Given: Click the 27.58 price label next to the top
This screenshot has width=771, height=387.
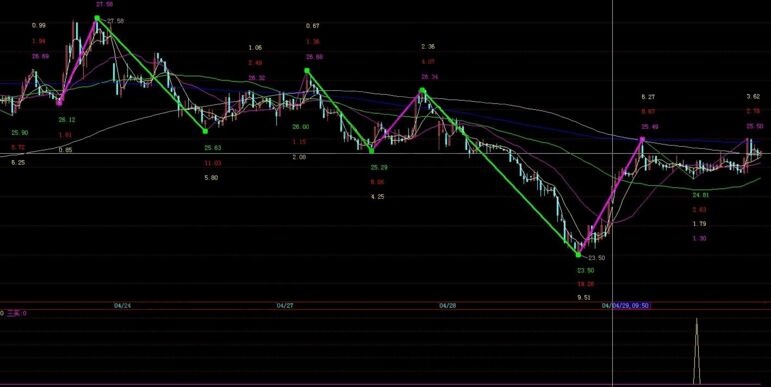Looking at the screenshot, I should coord(116,21).
